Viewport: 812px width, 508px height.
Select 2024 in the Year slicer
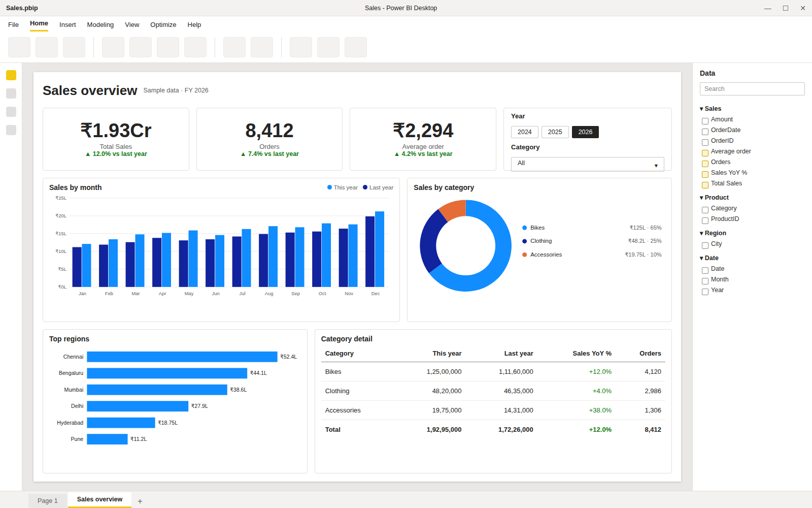tap(525, 132)
